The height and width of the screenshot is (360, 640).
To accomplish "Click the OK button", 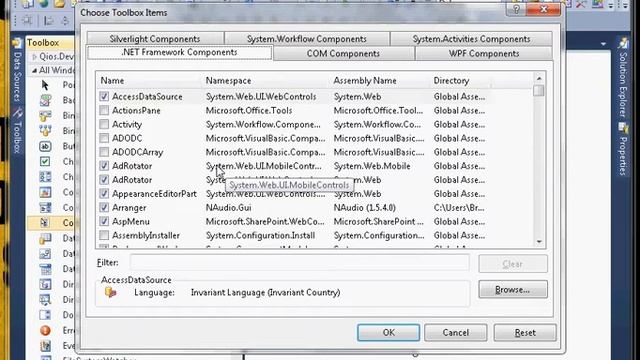I will click(388, 333).
